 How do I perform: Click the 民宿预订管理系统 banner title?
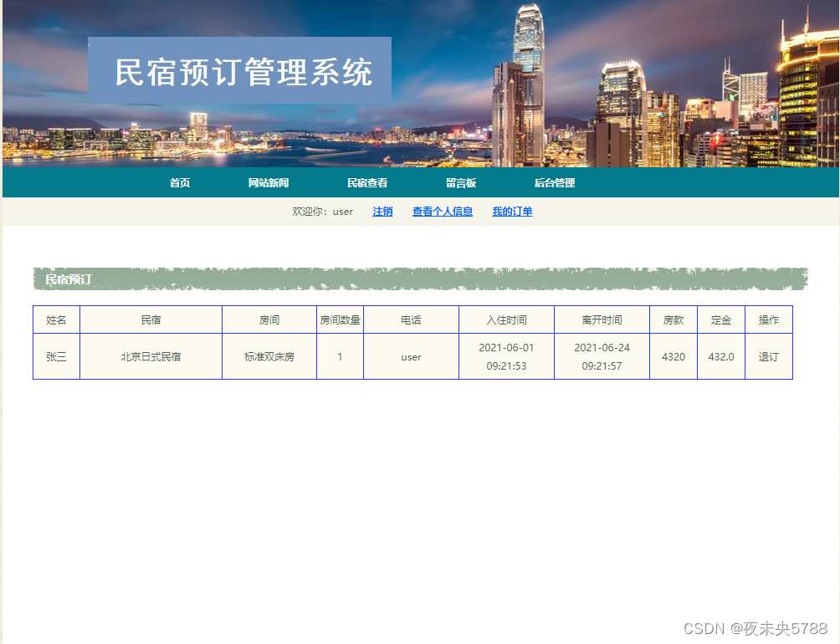(243, 72)
